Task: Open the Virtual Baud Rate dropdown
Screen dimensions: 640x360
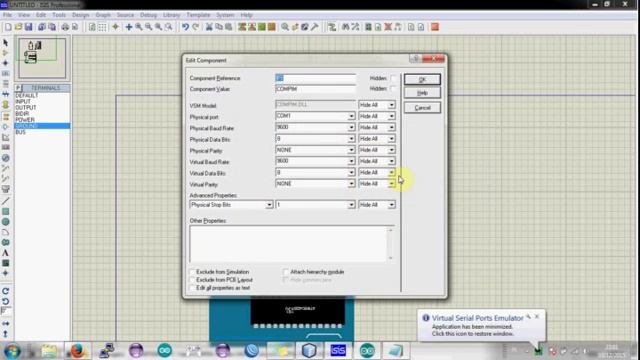Action: point(351,161)
